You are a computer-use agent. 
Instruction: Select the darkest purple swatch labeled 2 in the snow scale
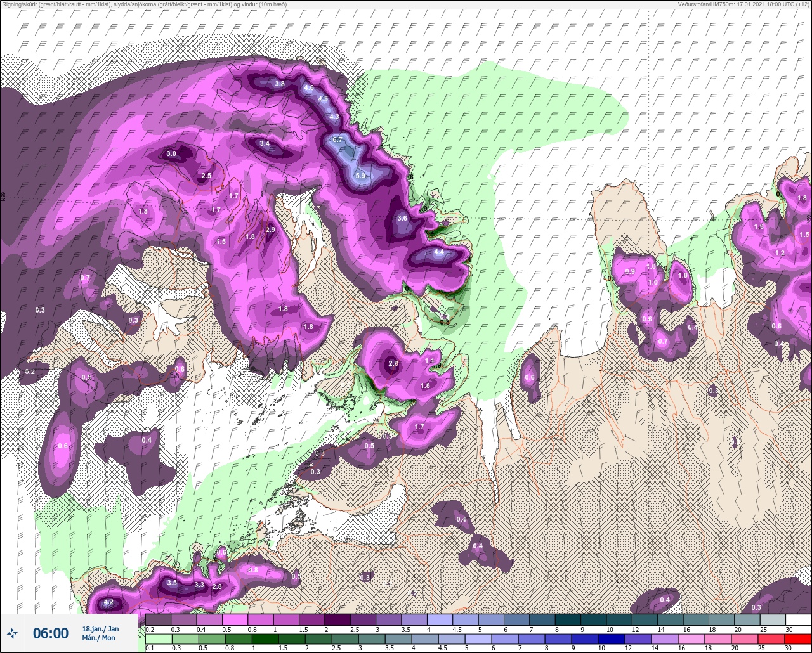click(x=337, y=619)
